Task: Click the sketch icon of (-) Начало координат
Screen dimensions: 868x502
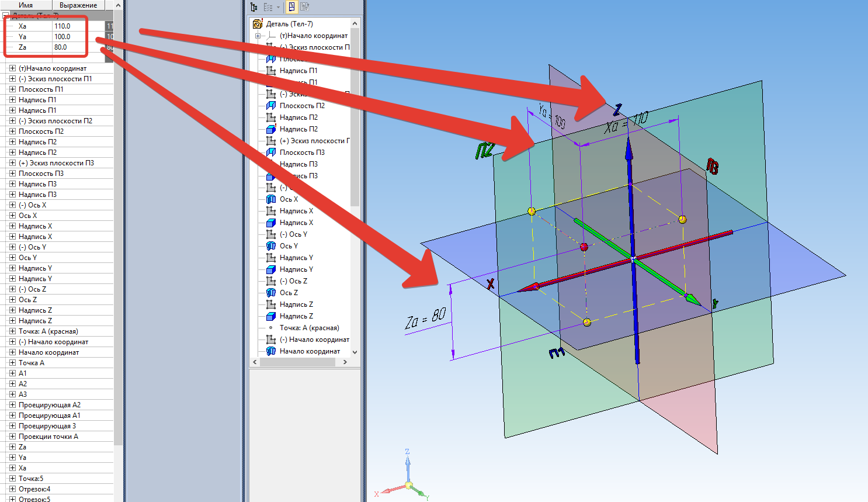Action: click(271, 340)
